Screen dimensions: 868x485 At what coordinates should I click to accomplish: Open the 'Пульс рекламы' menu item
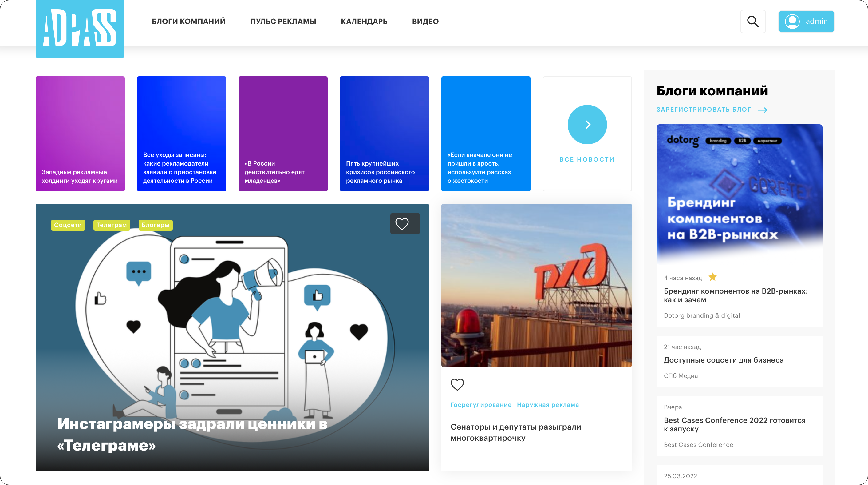[x=283, y=22]
